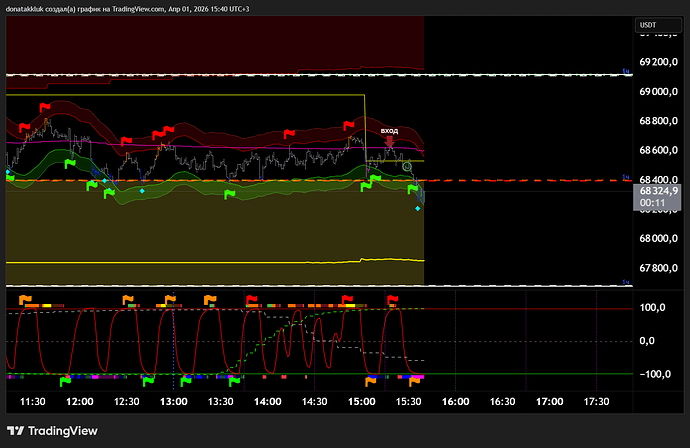Click the red flag above the vertical yellow line drop

click(x=349, y=126)
